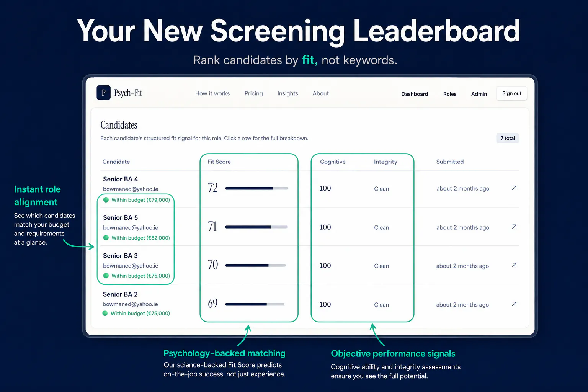Click cognitive score 100 for Senior BA 5
The height and width of the screenshot is (392, 588).
pyautogui.click(x=325, y=227)
